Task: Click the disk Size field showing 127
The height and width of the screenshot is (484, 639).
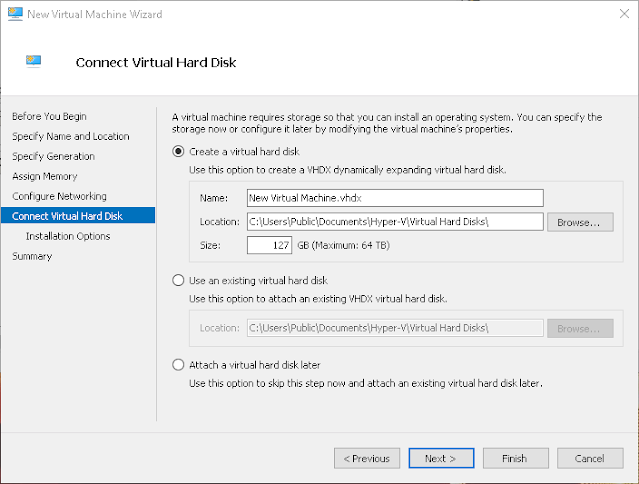Action: click(269, 245)
